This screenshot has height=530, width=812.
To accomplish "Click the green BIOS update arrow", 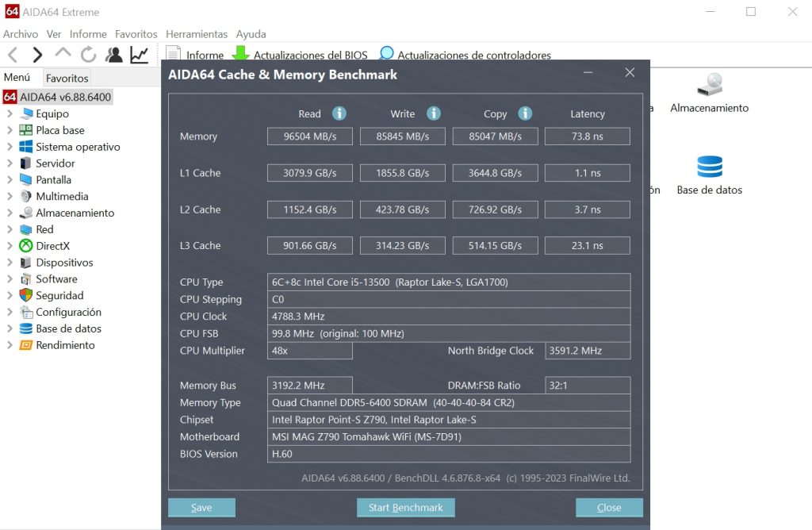I will (240, 53).
